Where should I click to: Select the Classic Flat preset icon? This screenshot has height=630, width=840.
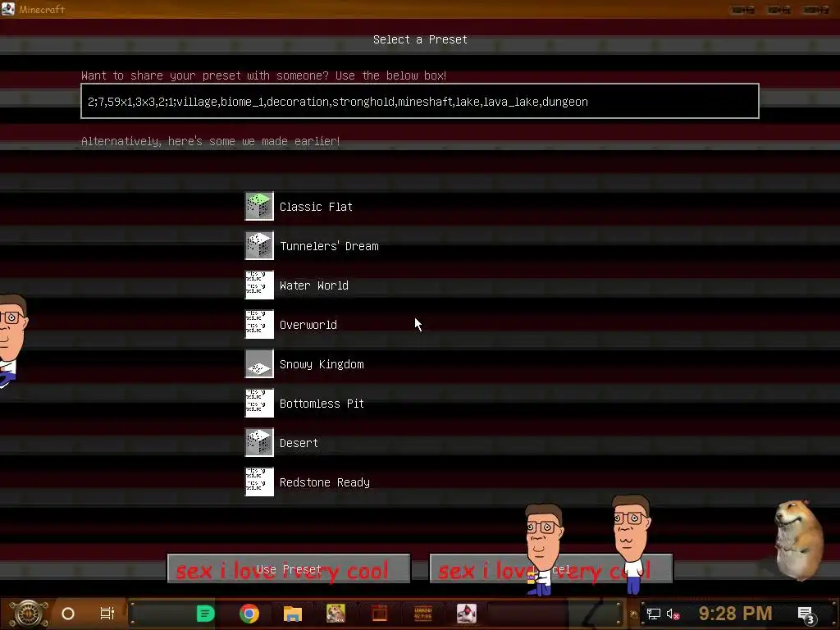(259, 206)
